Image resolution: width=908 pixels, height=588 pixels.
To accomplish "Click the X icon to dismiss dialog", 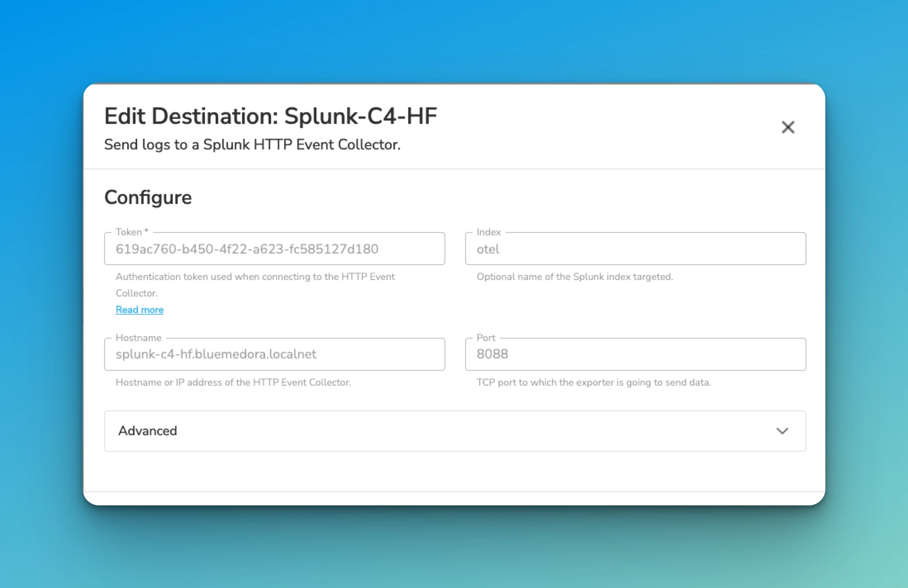I will [788, 127].
